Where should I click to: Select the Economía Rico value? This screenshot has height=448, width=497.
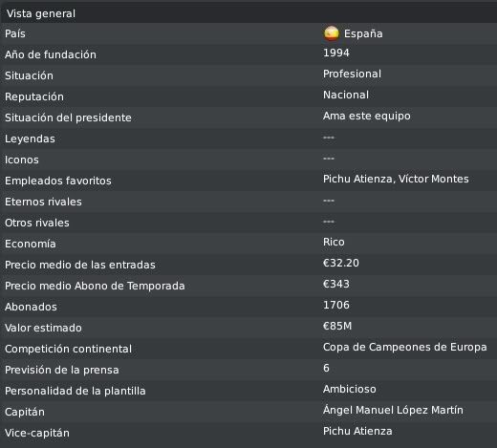point(334,242)
